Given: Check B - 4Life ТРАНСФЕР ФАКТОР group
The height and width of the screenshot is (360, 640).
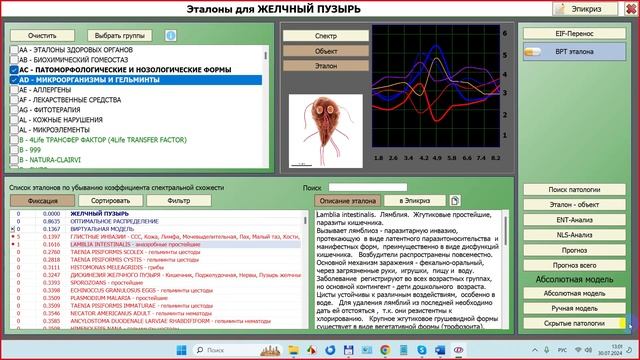Looking at the screenshot, I should pos(14,140).
